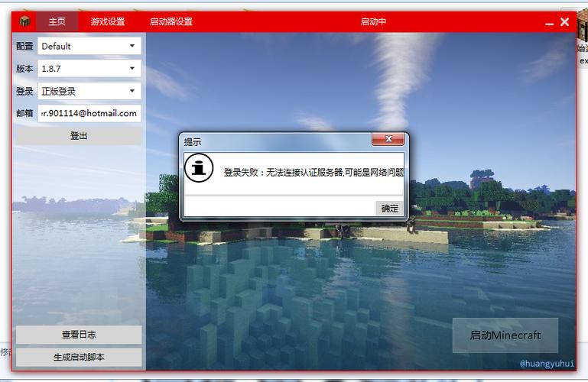Click the crafting table launcher icon

24,21
